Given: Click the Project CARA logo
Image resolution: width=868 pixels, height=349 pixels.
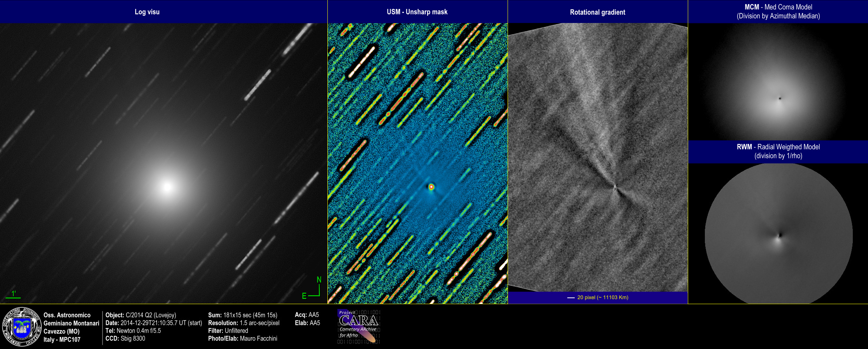Looking at the screenshot, I should pyautogui.click(x=358, y=326).
